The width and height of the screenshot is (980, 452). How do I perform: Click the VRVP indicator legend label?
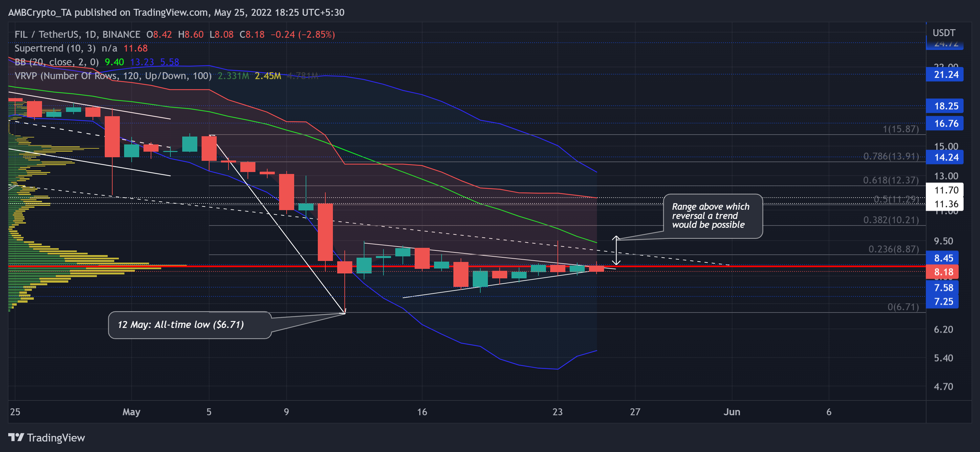[113, 76]
